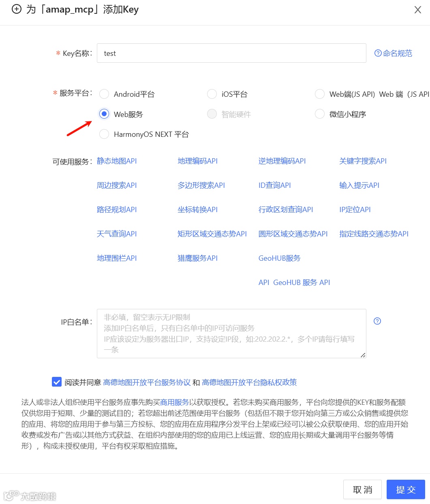Open the API GeoHUB 服务 API link

tap(294, 282)
